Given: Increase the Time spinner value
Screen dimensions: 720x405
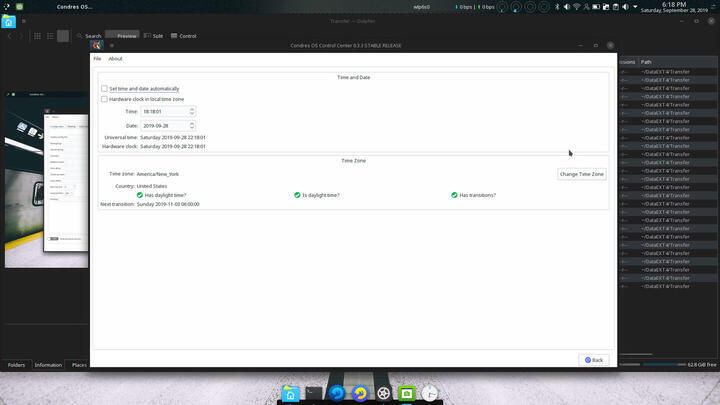Looking at the screenshot, I should pos(192,109).
